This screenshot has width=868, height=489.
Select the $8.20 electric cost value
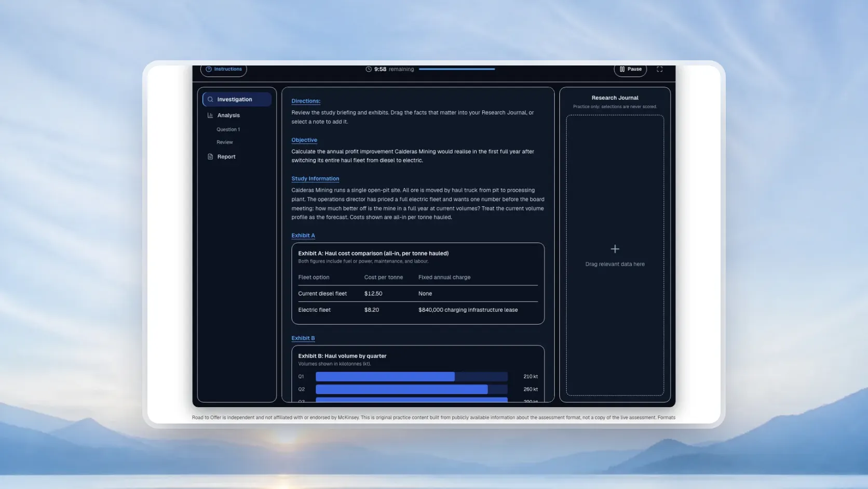tap(372, 310)
